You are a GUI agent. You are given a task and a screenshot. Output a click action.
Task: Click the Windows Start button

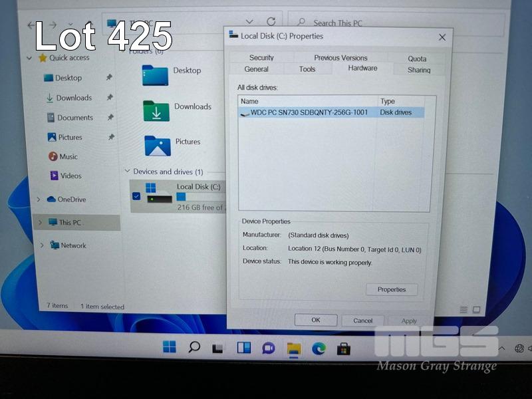(x=170, y=347)
